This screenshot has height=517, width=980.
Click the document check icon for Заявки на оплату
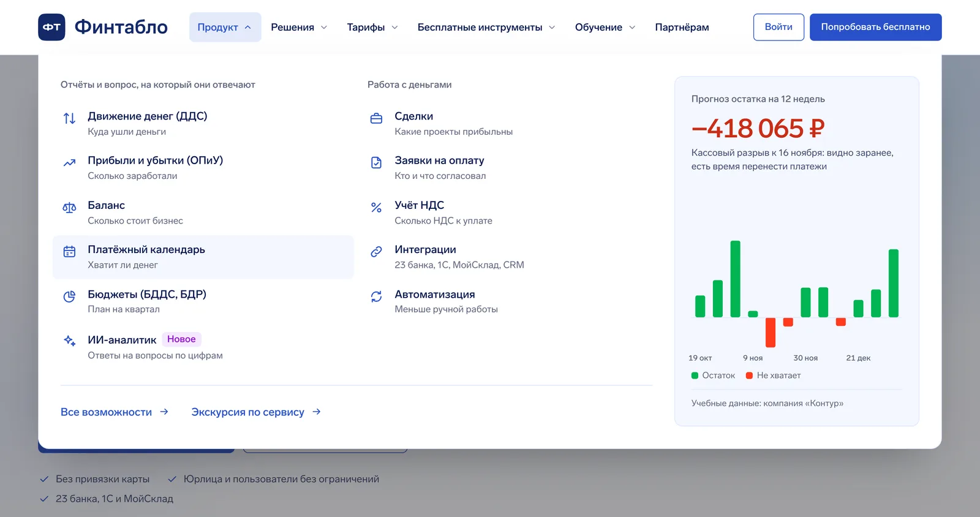376,163
